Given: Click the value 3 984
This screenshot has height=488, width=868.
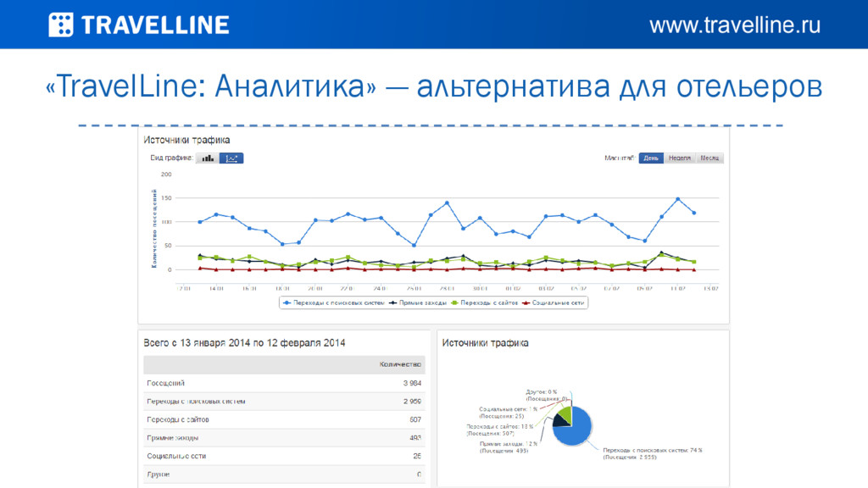Looking at the screenshot, I should tap(412, 383).
